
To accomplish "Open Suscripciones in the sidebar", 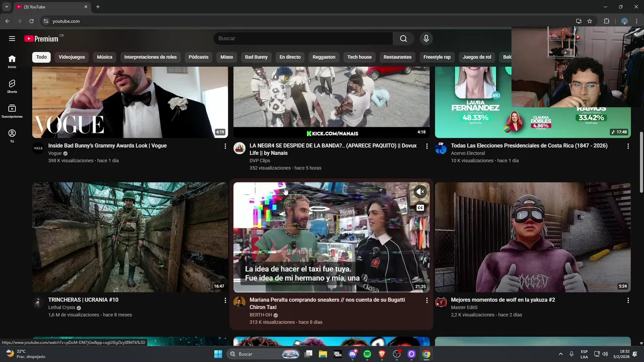I will click(x=12, y=111).
